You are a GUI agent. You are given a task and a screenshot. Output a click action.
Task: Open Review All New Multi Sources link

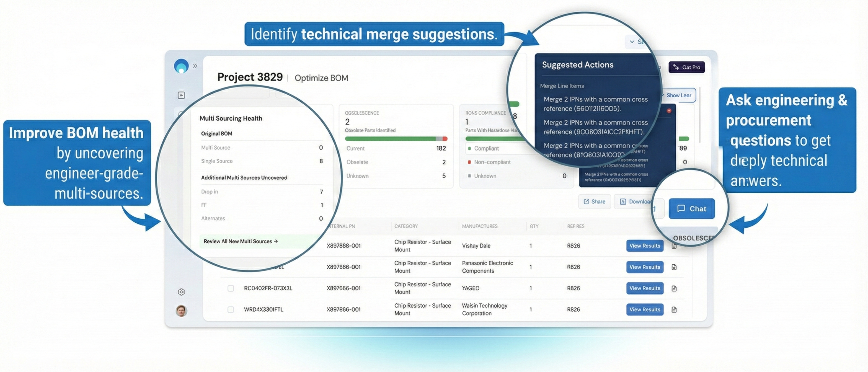pyautogui.click(x=241, y=241)
